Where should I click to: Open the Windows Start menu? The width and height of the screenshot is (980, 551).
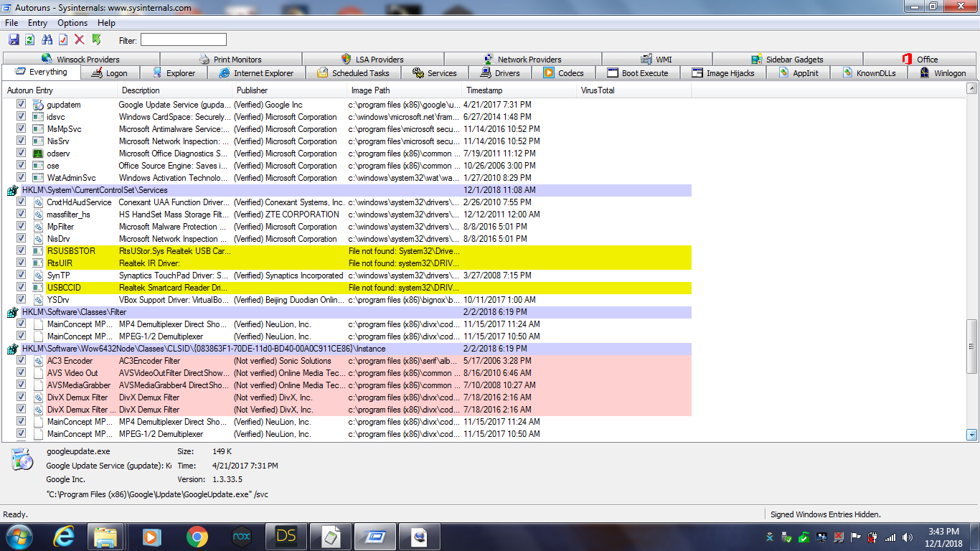click(x=19, y=537)
